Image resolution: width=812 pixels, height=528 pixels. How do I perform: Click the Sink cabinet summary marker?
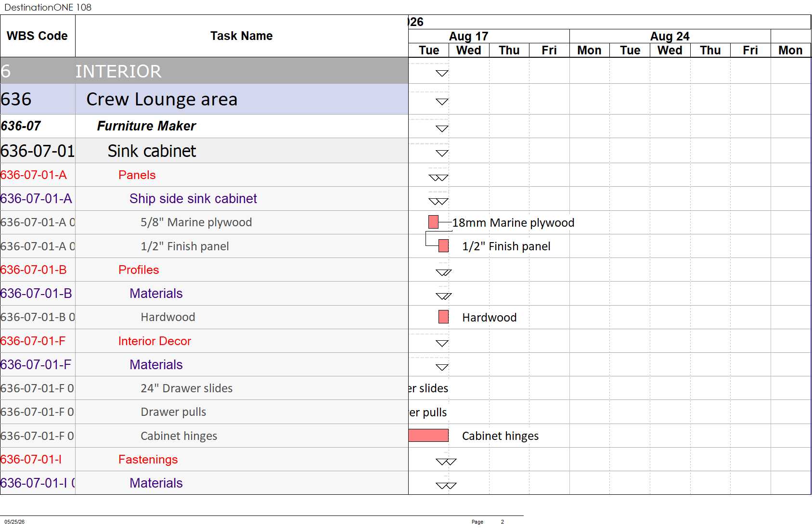[442, 153]
